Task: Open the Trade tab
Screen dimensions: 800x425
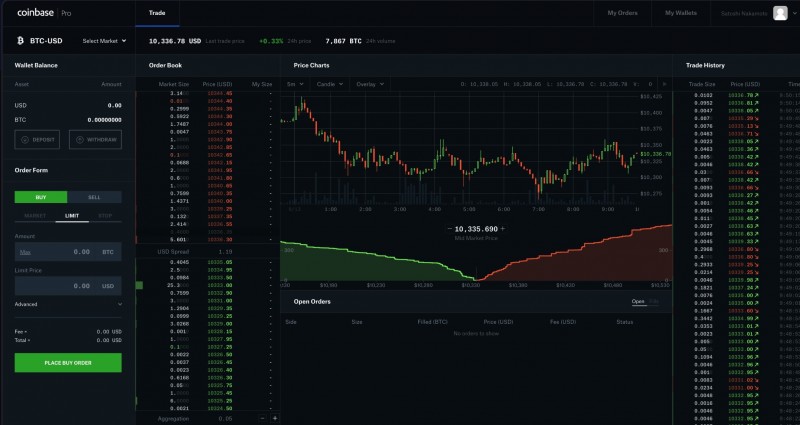Action: tap(157, 13)
